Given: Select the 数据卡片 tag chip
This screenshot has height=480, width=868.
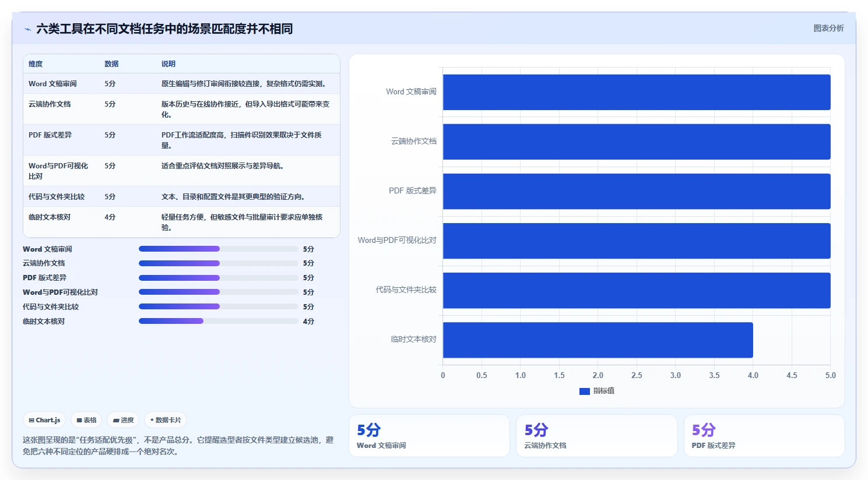Looking at the screenshot, I should (166, 420).
